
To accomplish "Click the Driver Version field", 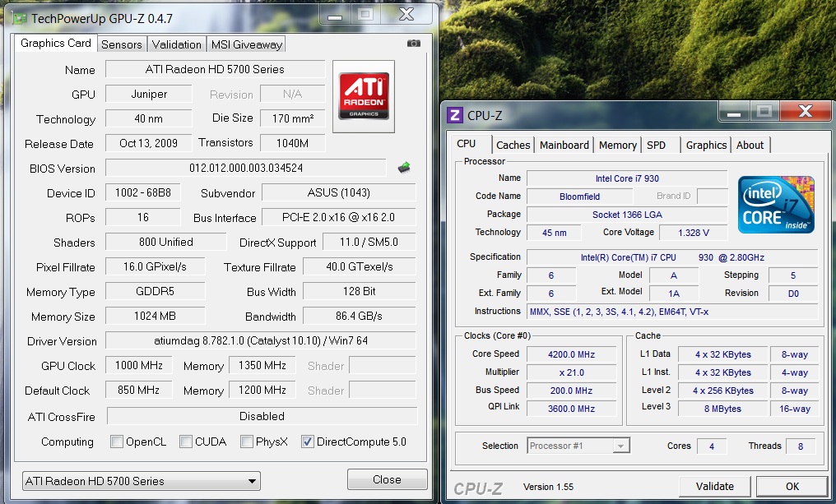I will (x=261, y=340).
